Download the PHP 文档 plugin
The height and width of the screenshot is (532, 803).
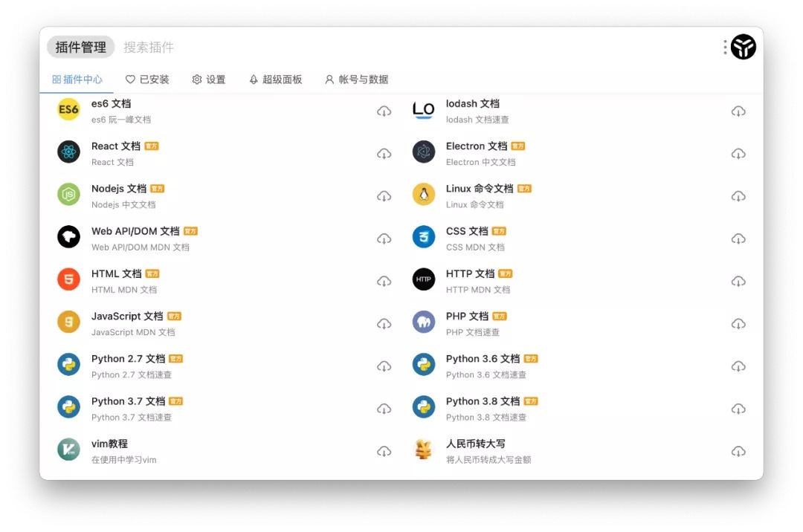coord(738,323)
